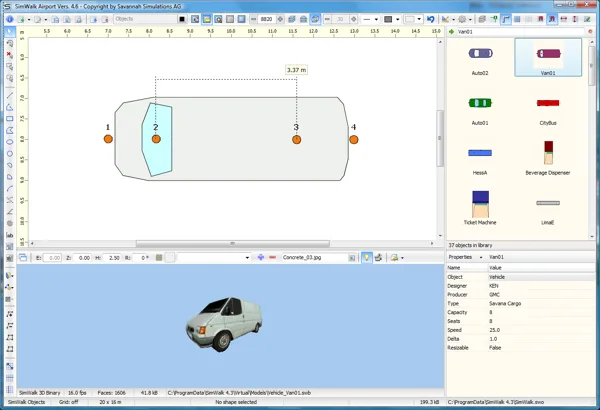Click the Z value field showing 0.00

click(82, 258)
